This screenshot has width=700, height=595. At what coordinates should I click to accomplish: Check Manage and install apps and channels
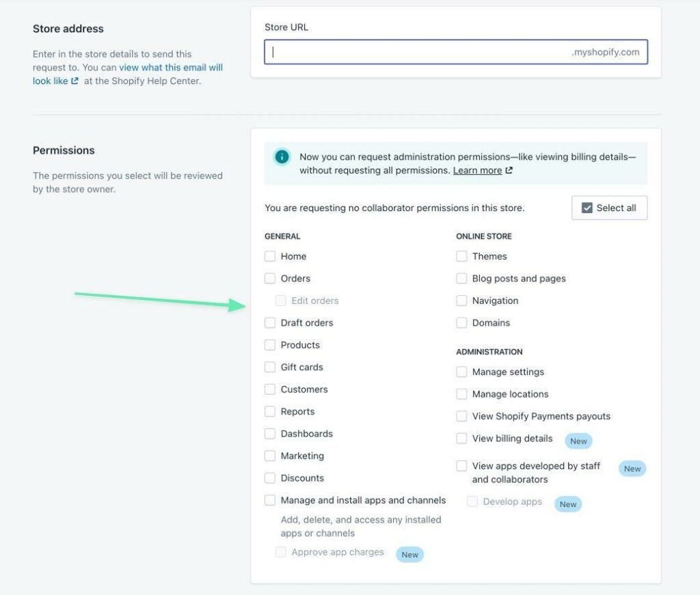coord(270,501)
